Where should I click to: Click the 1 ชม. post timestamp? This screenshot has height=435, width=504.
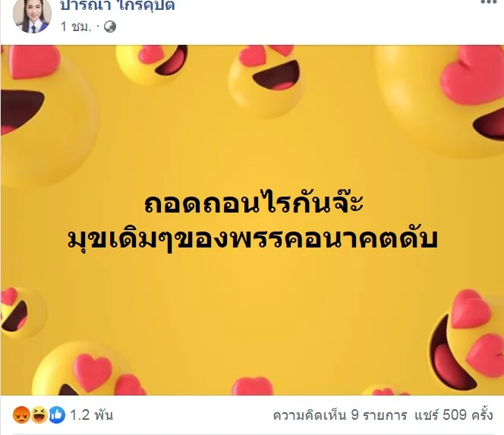(76, 27)
